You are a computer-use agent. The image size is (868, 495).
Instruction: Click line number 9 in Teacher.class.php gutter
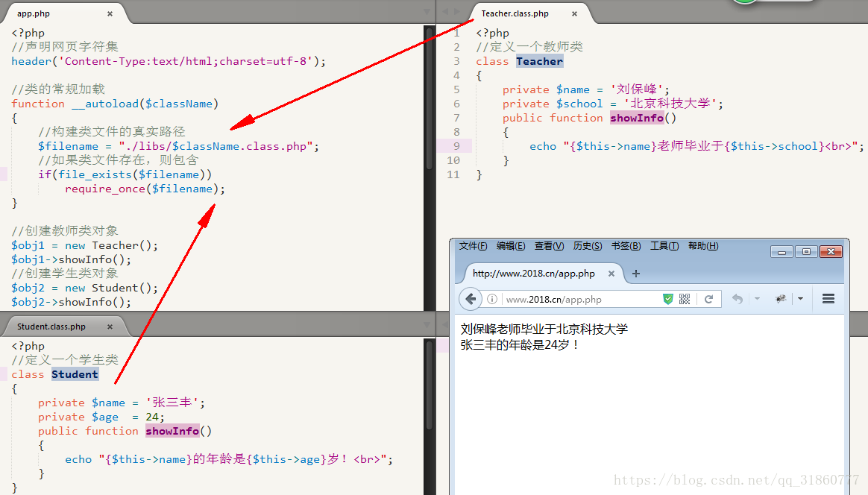coord(456,146)
